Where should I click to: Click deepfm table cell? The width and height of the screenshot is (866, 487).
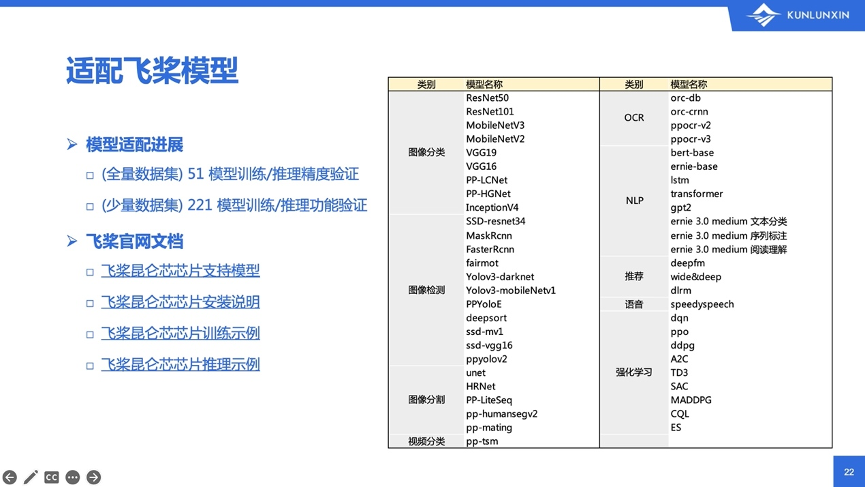tap(688, 263)
